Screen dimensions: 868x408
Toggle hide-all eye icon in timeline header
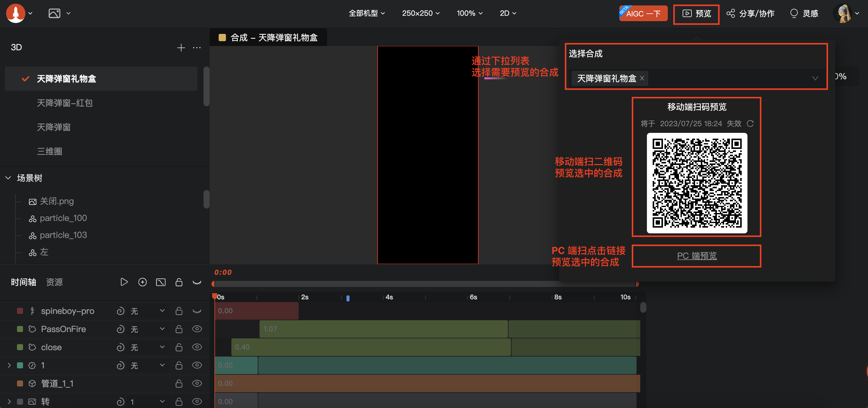click(x=197, y=282)
